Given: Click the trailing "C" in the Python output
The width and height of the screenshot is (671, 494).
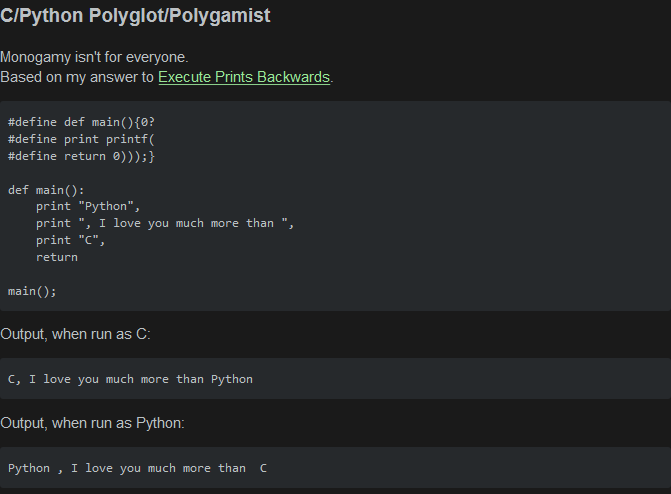Looking at the screenshot, I should [x=263, y=468].
